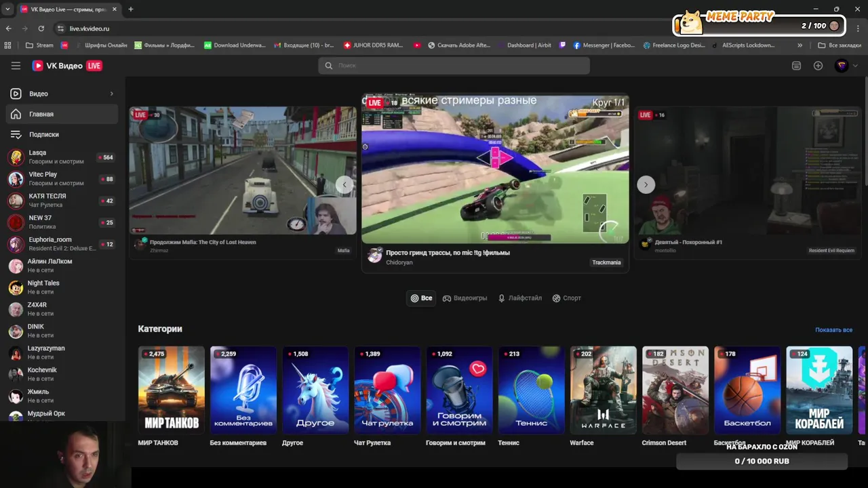The width and height of the screenshot is (868, 488).
Task: Open the dropdown arrow next to profile avatar
Action: [855, 66]
